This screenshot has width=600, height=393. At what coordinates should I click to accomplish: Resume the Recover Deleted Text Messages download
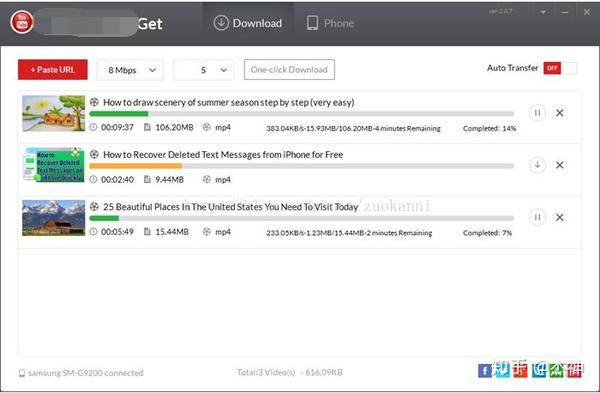[x=537, y=165]
